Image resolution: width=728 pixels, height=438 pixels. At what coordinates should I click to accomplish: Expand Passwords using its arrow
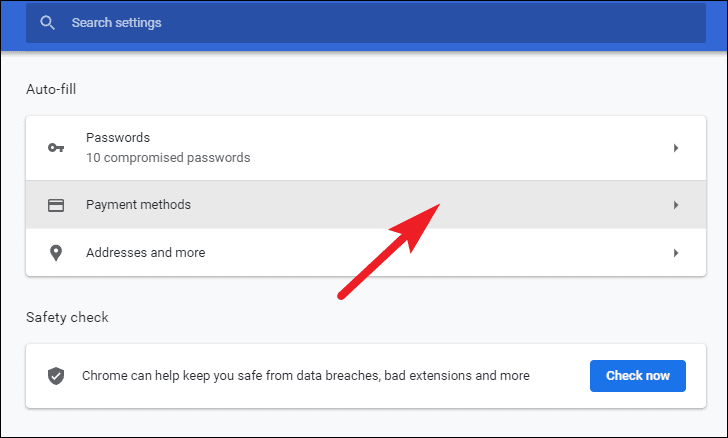pyautogui.click(x=676, y=148)
